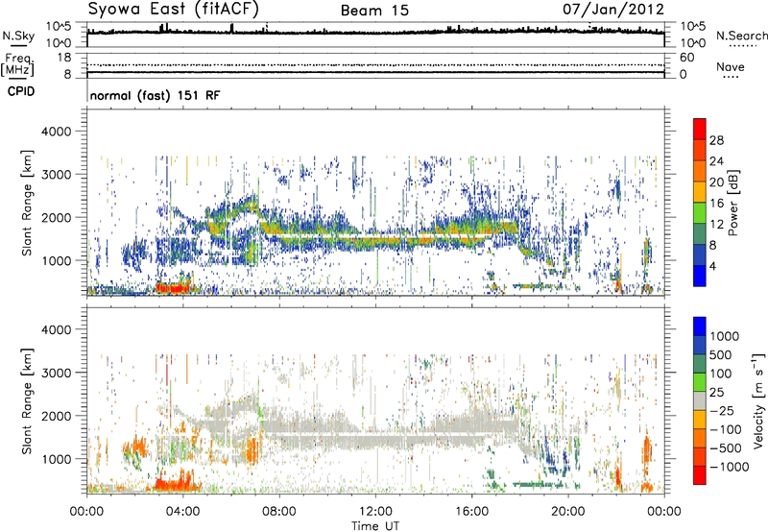
Task: Click the "28" label on power colorbar
Action: pos(716,140)
